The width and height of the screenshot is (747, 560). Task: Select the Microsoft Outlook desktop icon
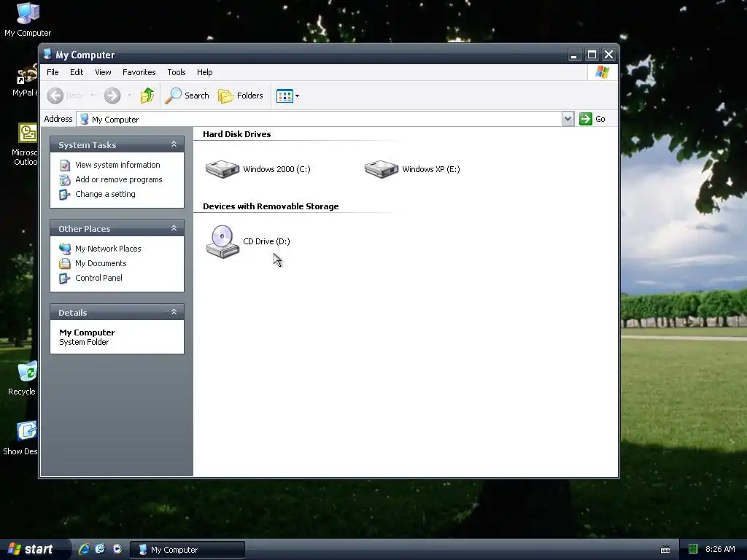tap(25, 145)
